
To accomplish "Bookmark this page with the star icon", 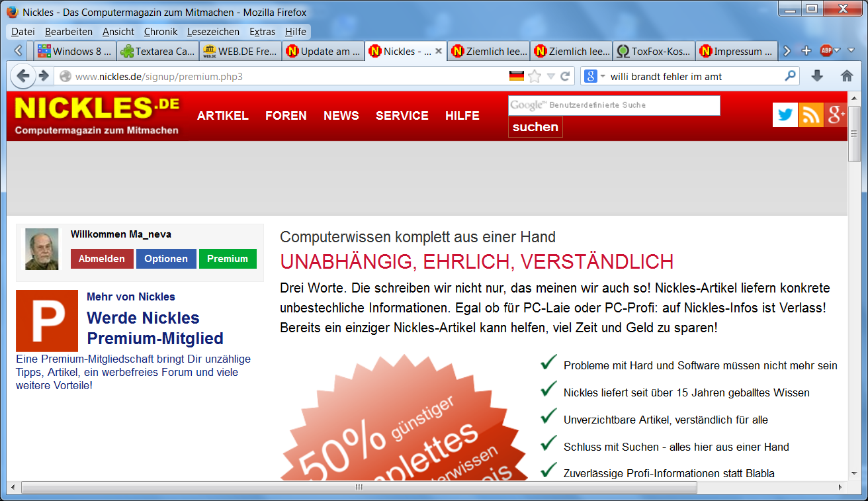I will 535,76.
